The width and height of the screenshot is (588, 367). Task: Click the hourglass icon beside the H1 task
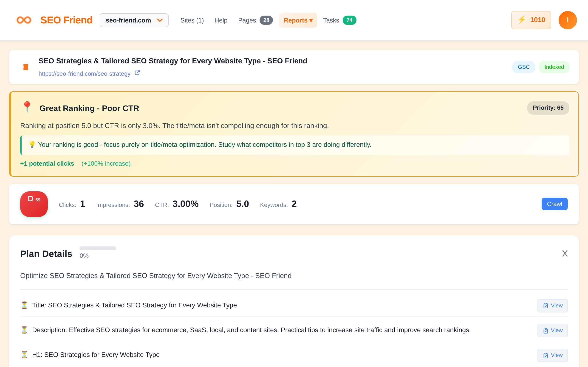coord(24,355)
